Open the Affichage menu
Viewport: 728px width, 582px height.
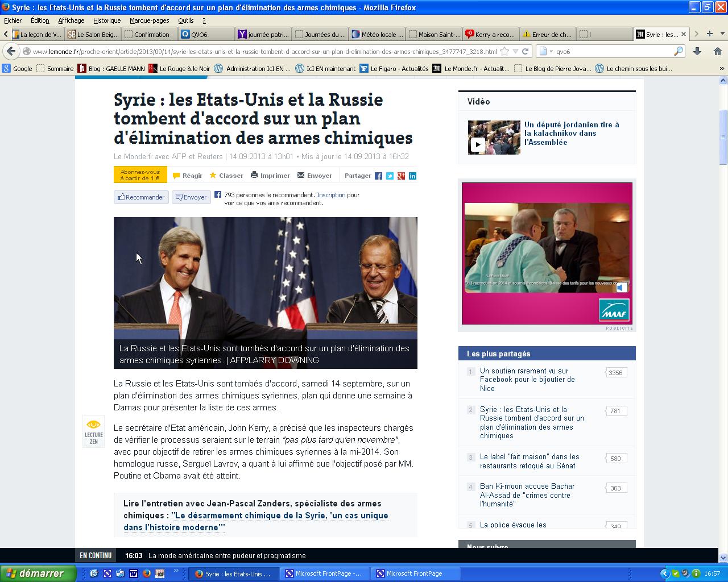point(71,20)
